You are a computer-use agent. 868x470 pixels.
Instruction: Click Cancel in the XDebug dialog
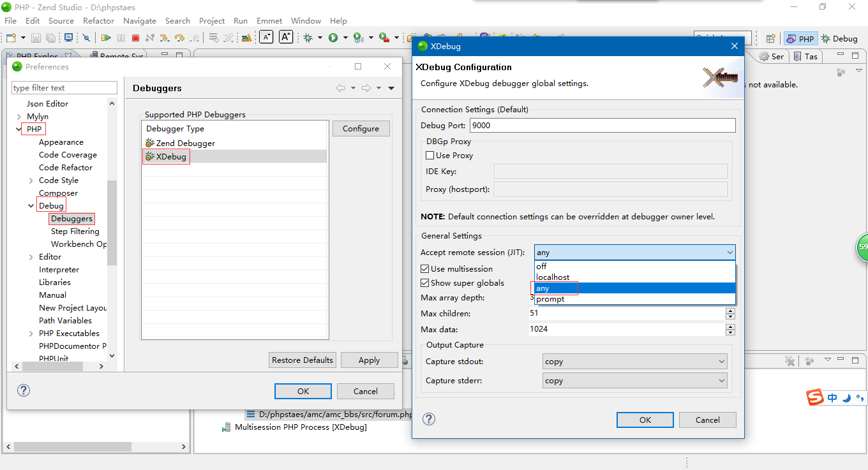tap(707, 420)
